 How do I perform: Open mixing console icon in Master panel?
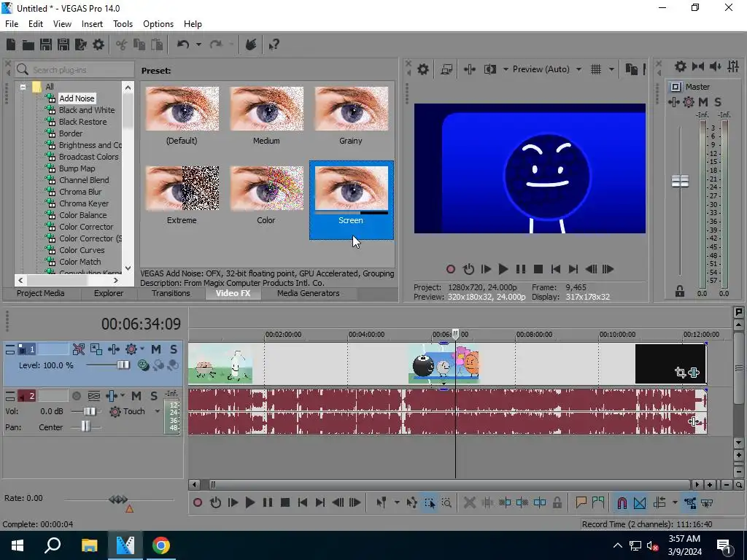coord(733,66)
